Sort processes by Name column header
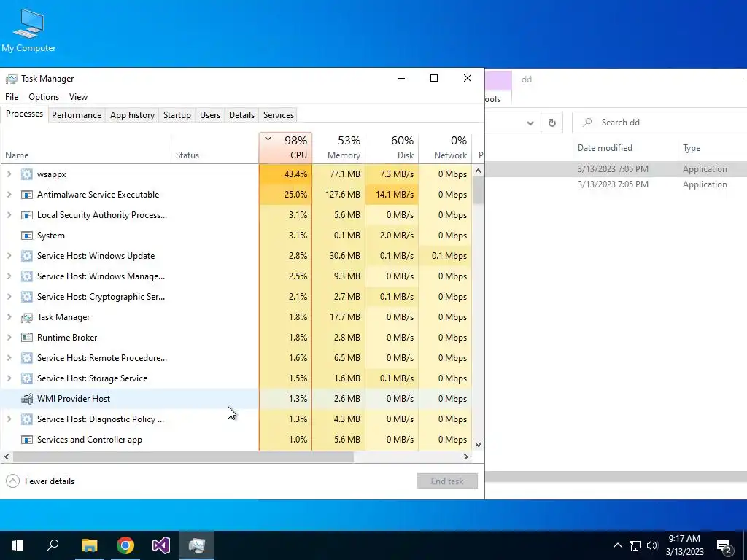This screenshot has width=747, height=560. pyautogui.click(x=86, y=148)
